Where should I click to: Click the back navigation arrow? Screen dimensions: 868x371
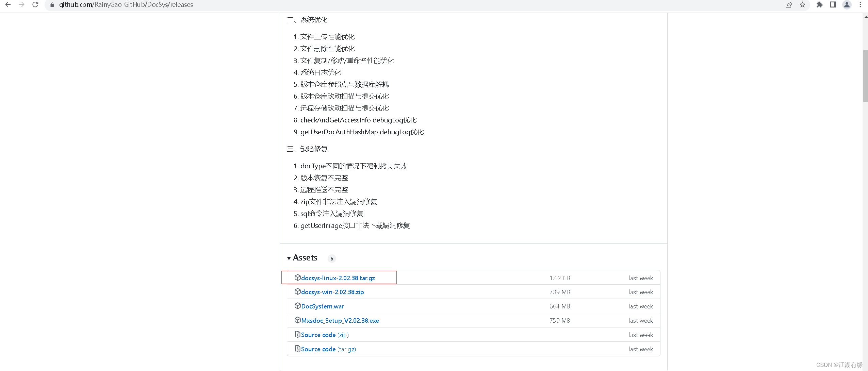point(8,5)
